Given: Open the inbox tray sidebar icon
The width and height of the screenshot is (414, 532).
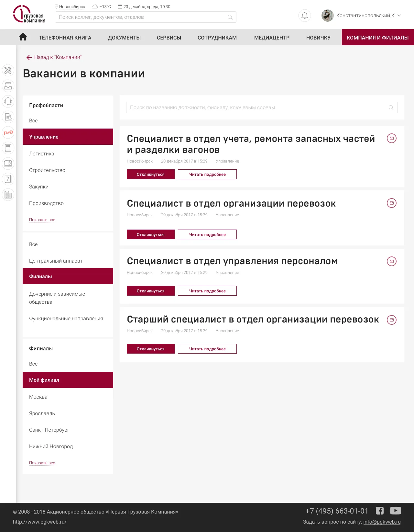Looking at the screenshot, I should (8, 86).
